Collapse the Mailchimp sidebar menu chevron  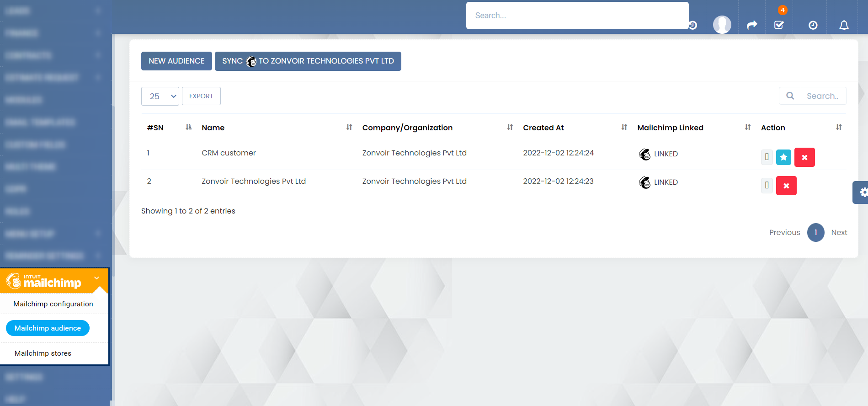[97, 278]
